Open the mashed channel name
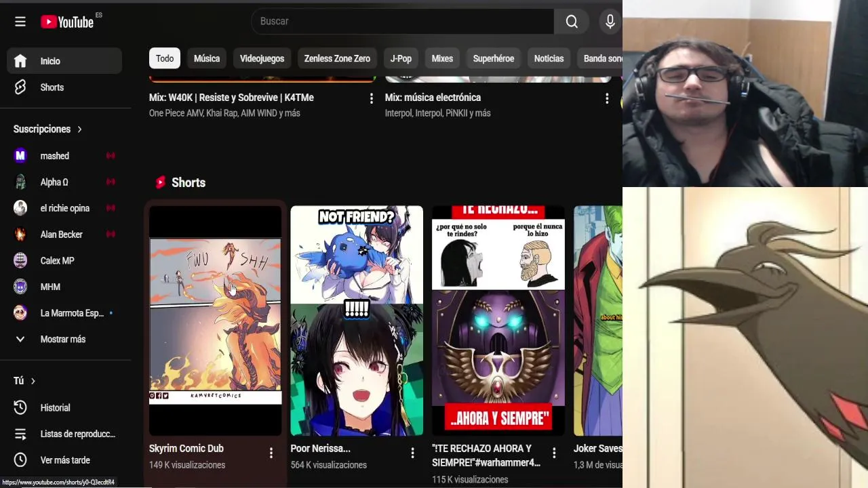 click(x=55, y=156)
